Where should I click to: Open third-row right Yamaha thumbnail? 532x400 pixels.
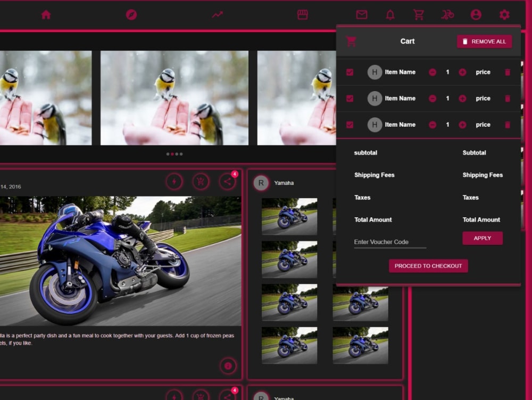[360, 303]
